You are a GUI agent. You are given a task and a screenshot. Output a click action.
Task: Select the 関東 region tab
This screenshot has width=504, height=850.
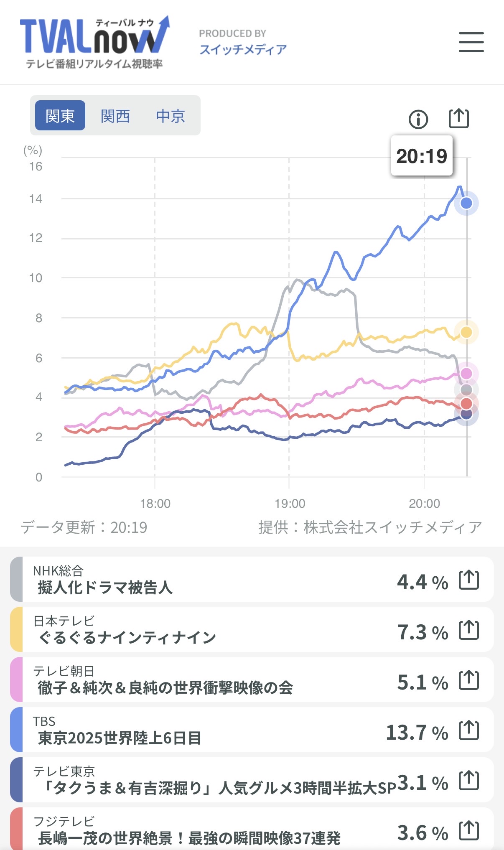[x=60, y=116]
